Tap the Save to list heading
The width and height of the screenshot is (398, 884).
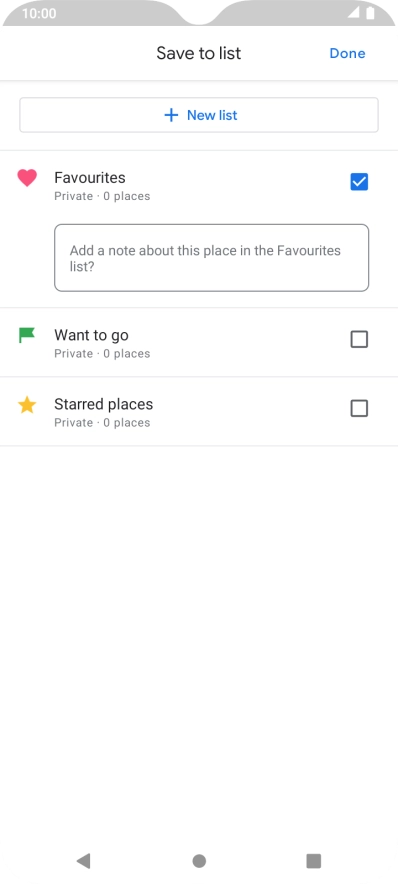click(198, 54)
